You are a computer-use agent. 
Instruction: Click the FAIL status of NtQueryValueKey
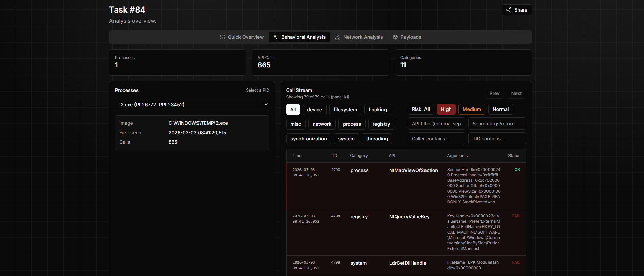click(516, 216)
